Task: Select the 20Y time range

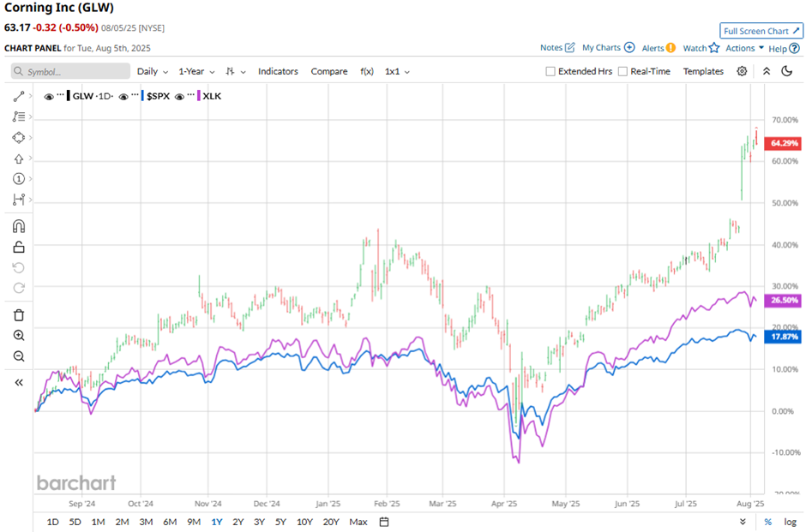Action: (x=331, y=522)
